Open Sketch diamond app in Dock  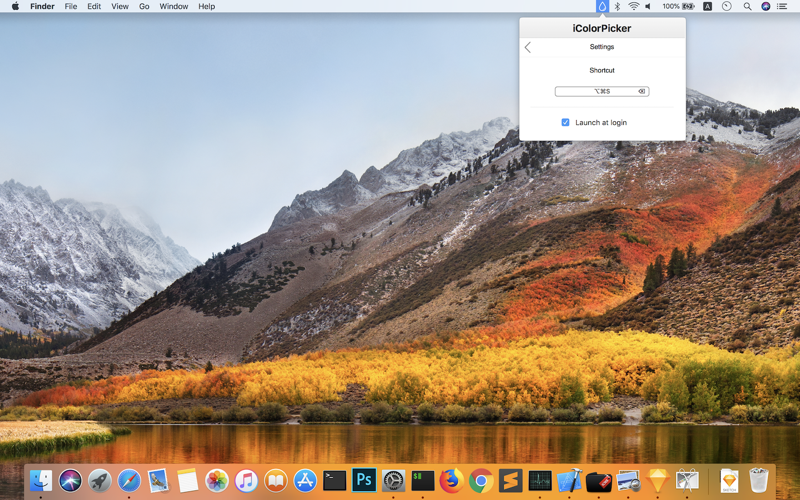pyautogui.click(x=657, y=480)
